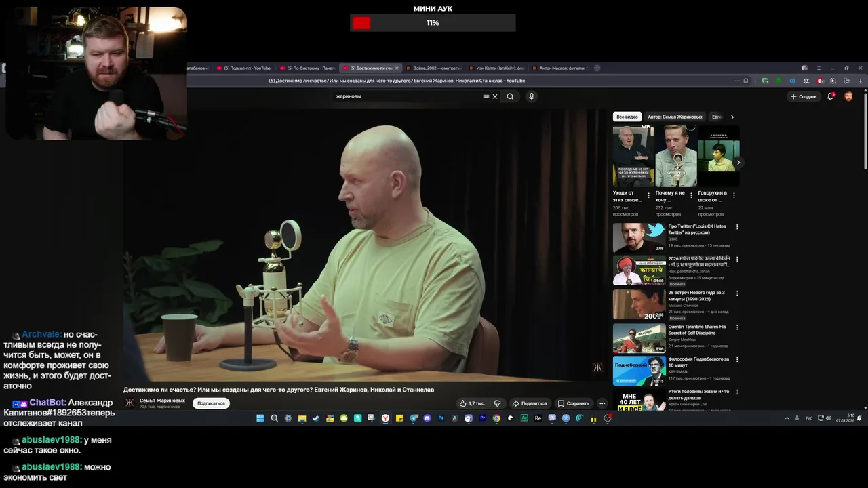The width and height of the screenshot is (868, 488).
Task: Open Photoshop from the taskbar
Action: click(x=441, y=418)
